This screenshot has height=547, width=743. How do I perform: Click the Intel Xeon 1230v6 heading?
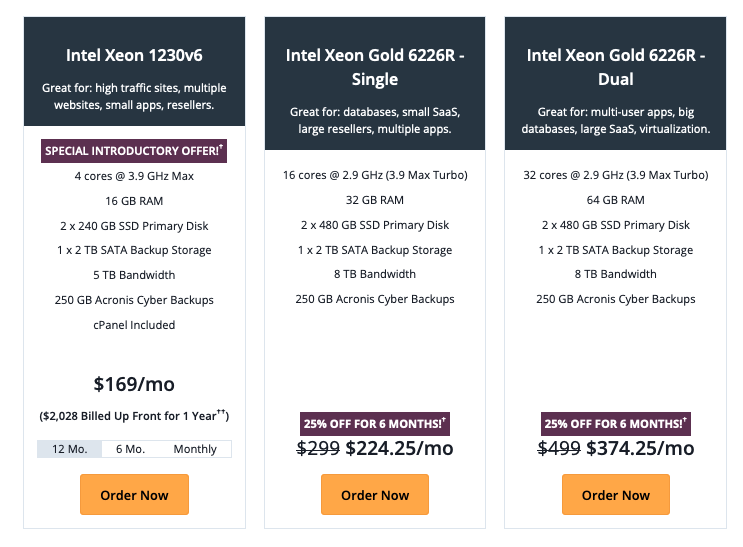(x=134, y=55)
